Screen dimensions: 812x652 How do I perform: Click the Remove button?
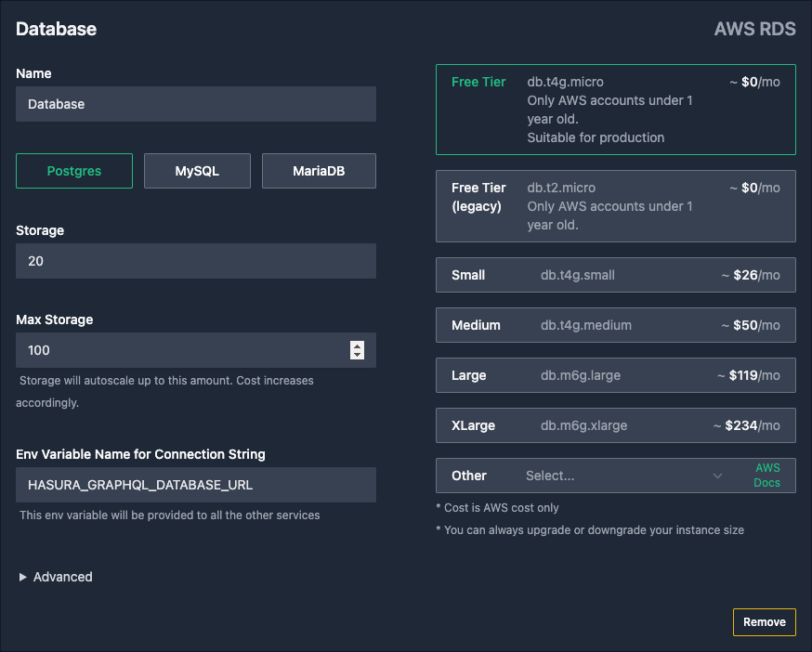[x=764, y=622]
